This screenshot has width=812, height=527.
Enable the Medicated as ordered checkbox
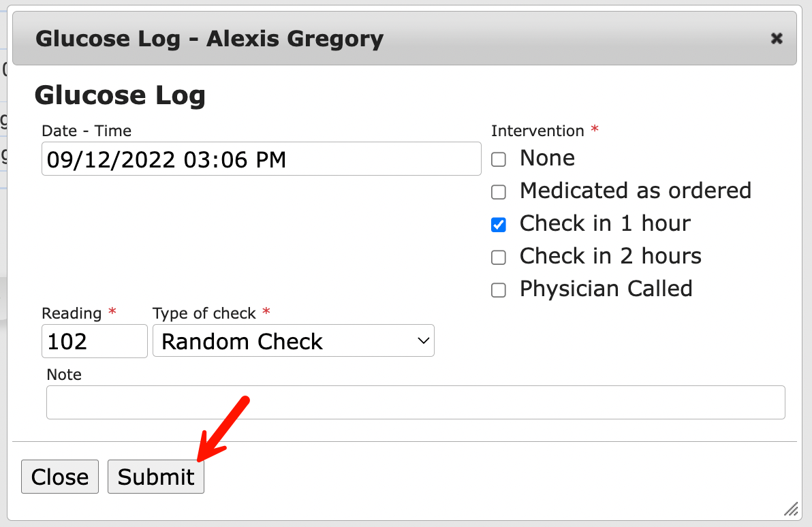tap(499, 193)
